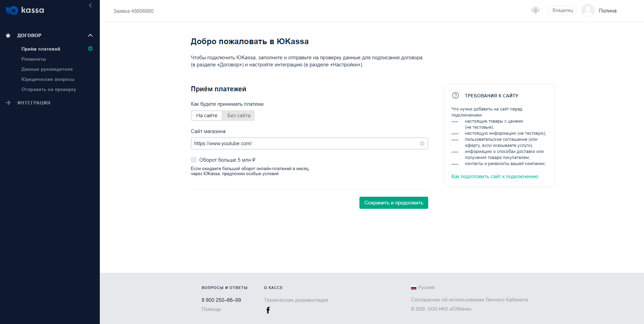
Task: Click the question mark icon in requirements
Action: [456, 95]
